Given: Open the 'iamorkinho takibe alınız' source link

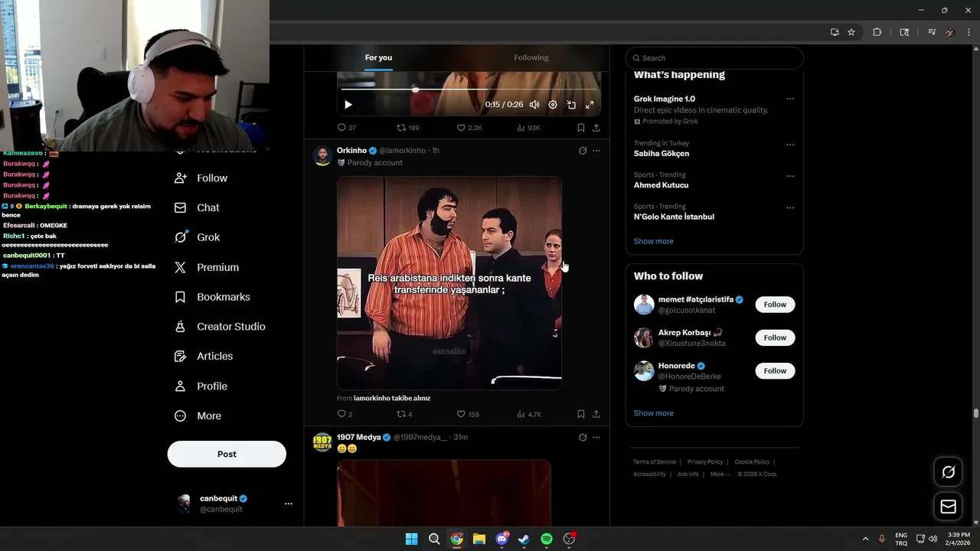Looking at the screenshot, I should (392, 399).
